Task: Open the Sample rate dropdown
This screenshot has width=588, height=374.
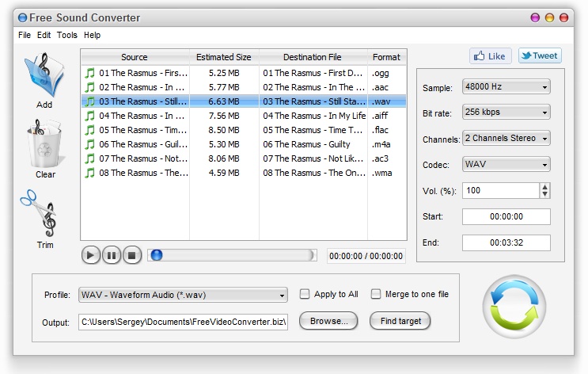Action: (506, 86)
